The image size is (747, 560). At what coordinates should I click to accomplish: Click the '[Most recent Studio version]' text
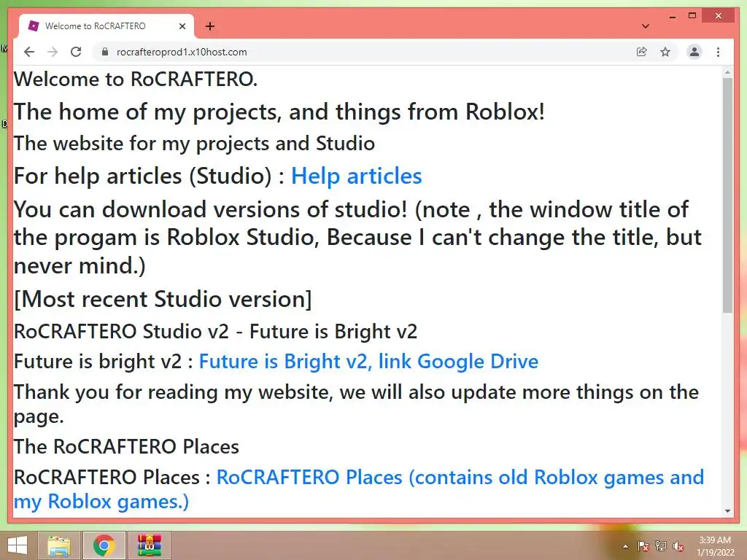pos(163,299)
